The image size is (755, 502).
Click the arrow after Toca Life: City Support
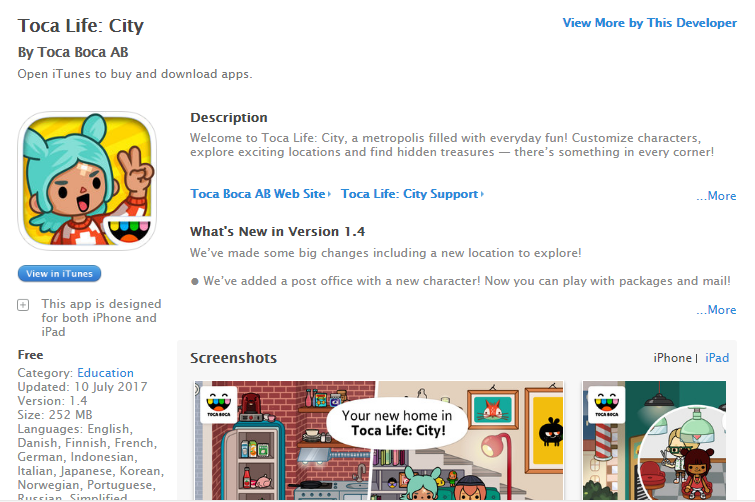coord(482,194)
